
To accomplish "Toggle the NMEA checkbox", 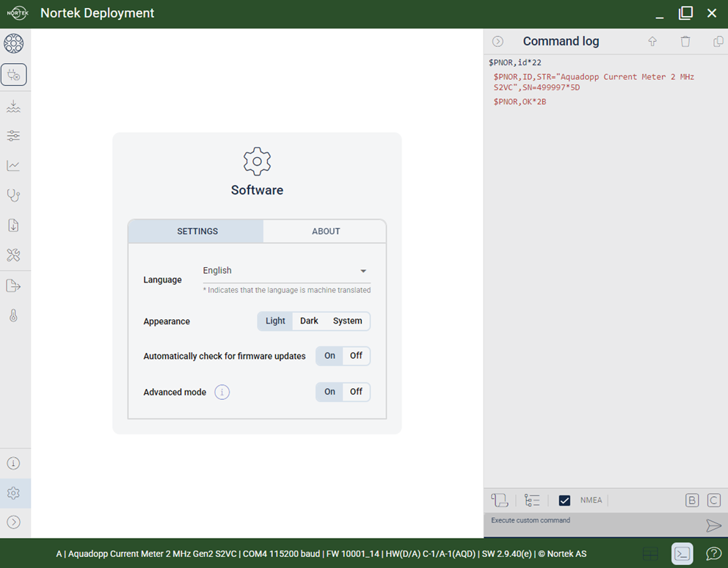I will [564, 500].
